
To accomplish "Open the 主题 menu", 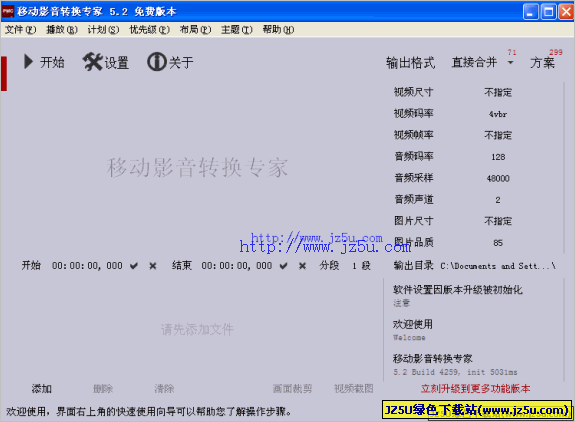I will (x=237, y=30).
